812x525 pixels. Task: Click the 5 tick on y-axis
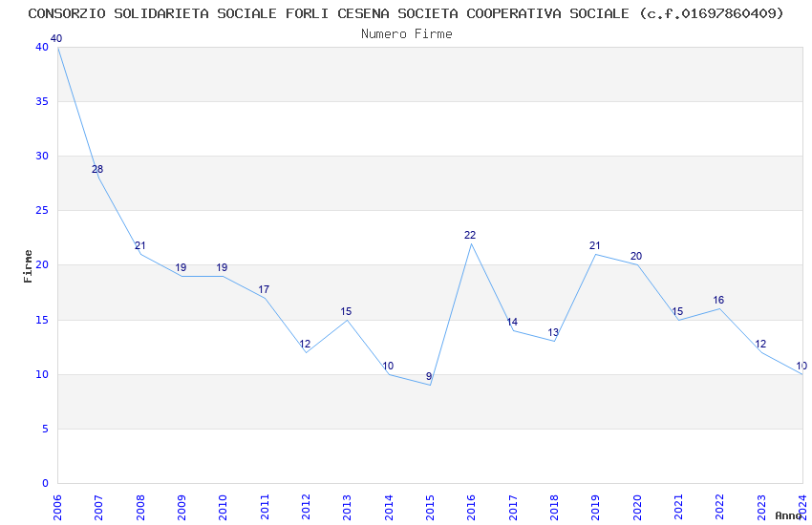(44, 429)
